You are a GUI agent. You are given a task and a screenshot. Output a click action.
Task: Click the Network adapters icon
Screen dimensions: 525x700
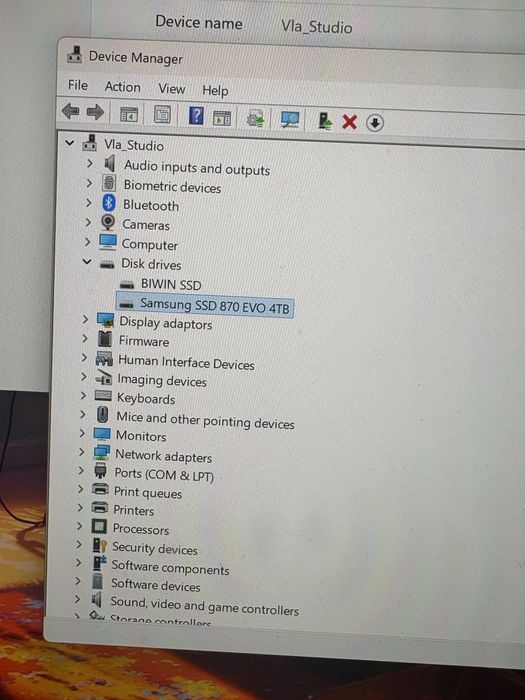point(101,452)
